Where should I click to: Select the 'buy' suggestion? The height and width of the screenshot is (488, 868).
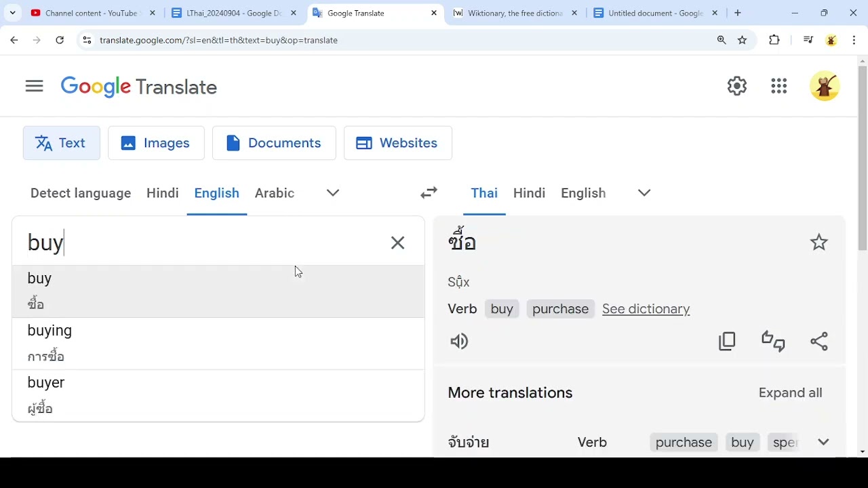[x=218, y=291]
